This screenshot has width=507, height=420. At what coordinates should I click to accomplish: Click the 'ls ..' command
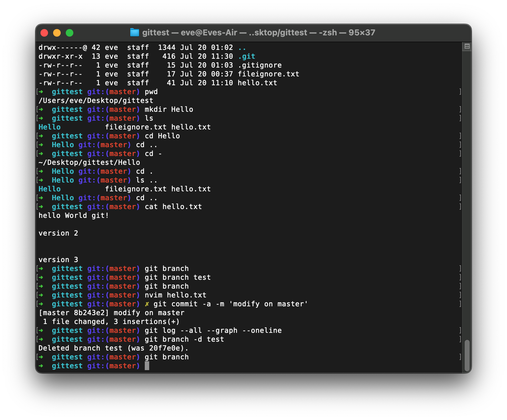147,180
